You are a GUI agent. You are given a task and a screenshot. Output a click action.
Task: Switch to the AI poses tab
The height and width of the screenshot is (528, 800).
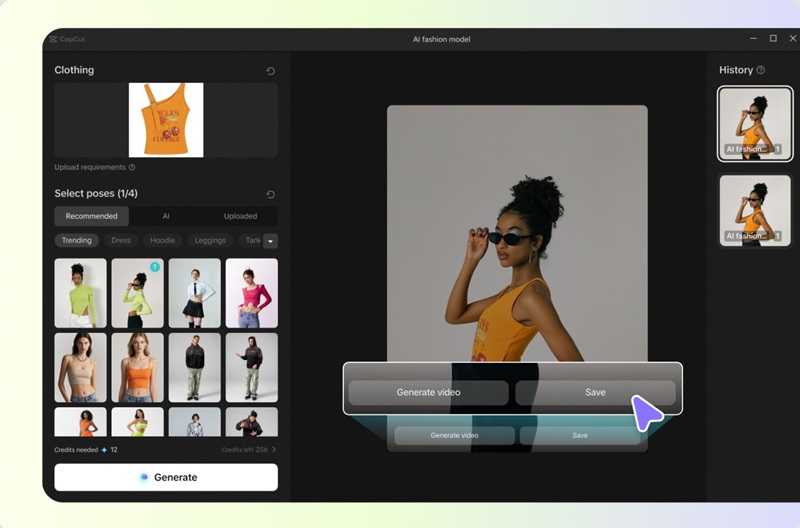[166, 216]
